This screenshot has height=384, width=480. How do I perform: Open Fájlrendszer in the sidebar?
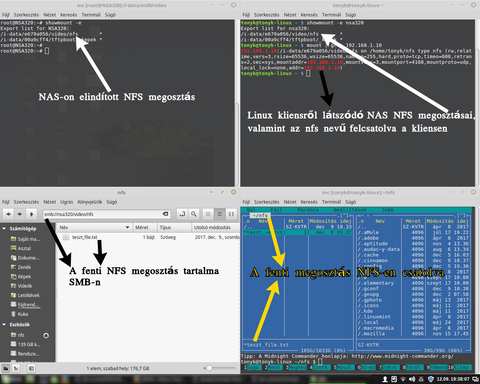[x=25, y=305]
